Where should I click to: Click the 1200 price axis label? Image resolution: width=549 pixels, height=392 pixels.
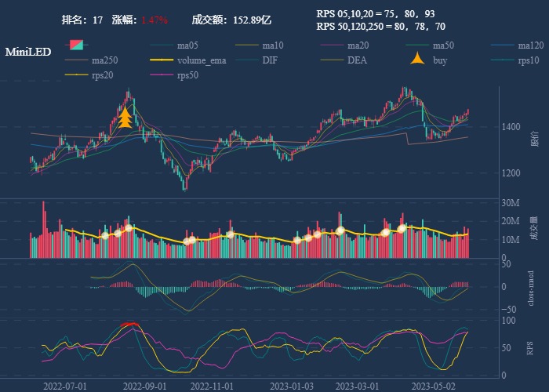511,173
